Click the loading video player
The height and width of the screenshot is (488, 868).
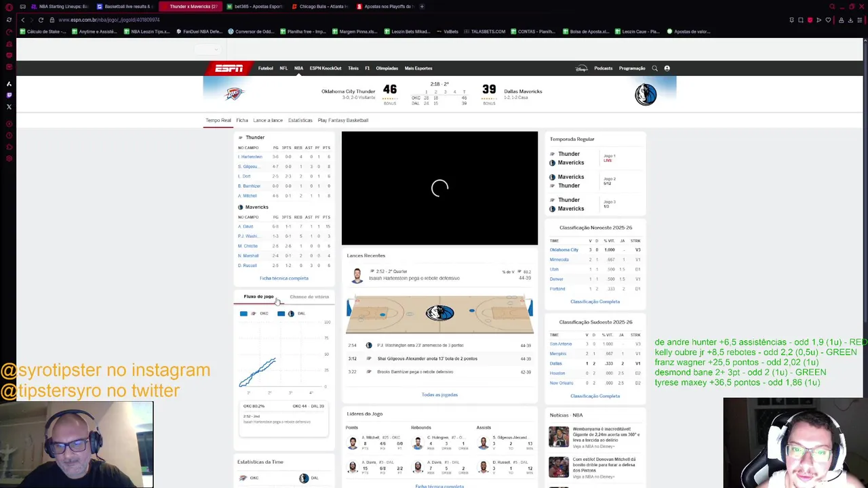[439, 188]
